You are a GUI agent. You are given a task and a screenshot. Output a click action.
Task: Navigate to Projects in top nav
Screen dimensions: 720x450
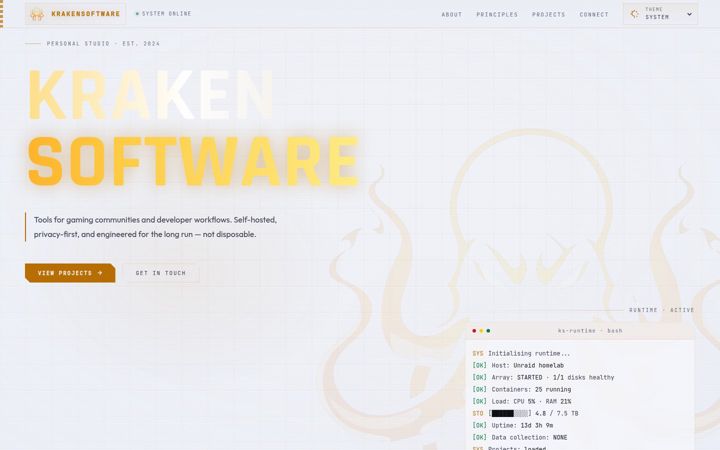pos(548,15)
